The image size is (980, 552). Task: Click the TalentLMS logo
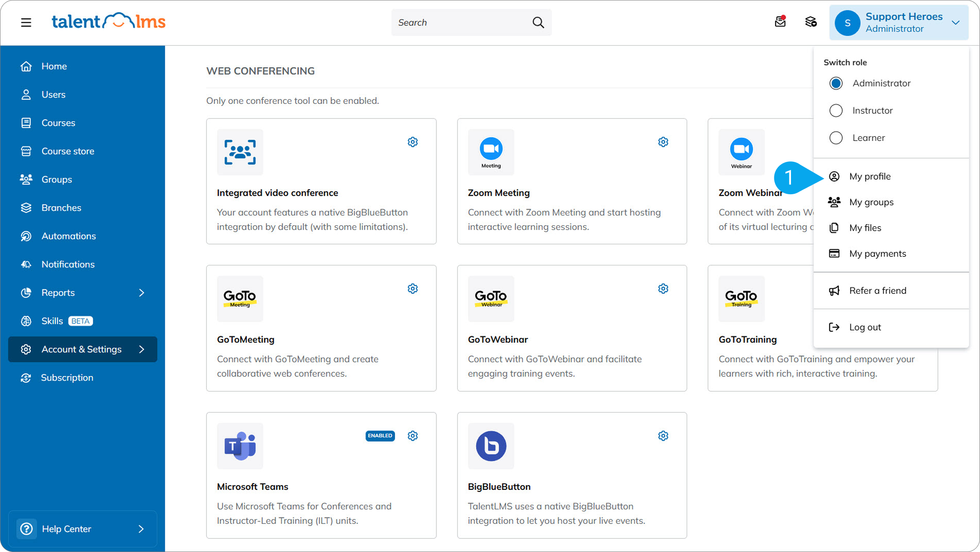coord(109,21)
